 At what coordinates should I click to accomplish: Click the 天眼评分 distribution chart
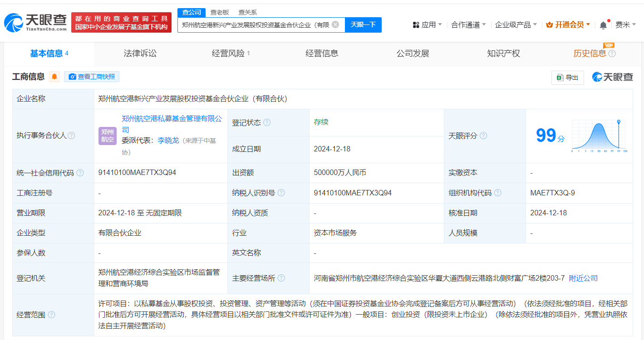point(599,136)
